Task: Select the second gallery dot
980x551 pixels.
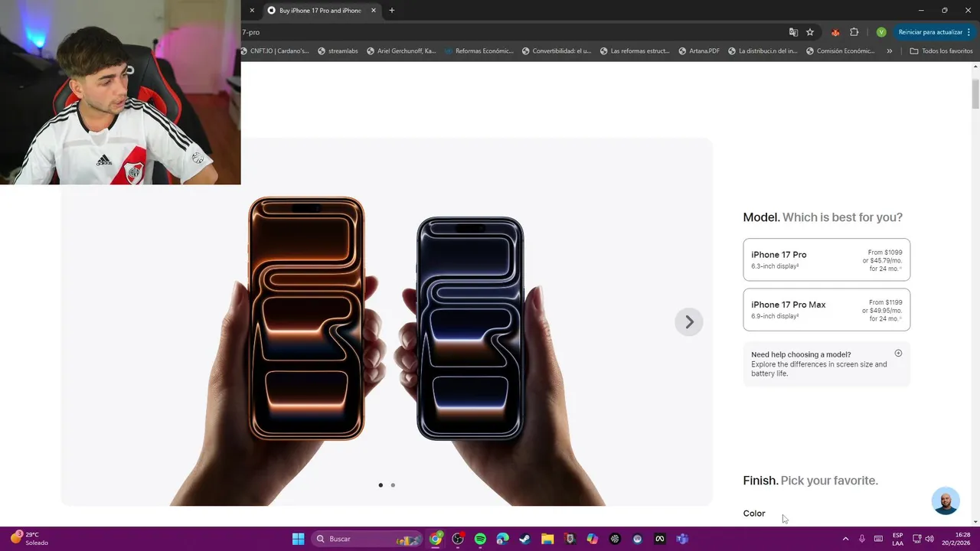Action: (393, 485)
